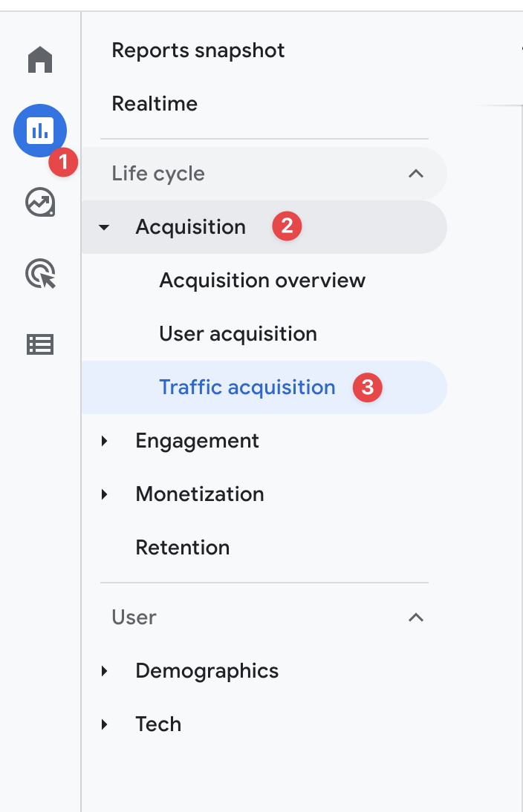This screenshot has height=812, width=523.
Task: Open the Explore icon in sidebar
Action: pos(40,202)
